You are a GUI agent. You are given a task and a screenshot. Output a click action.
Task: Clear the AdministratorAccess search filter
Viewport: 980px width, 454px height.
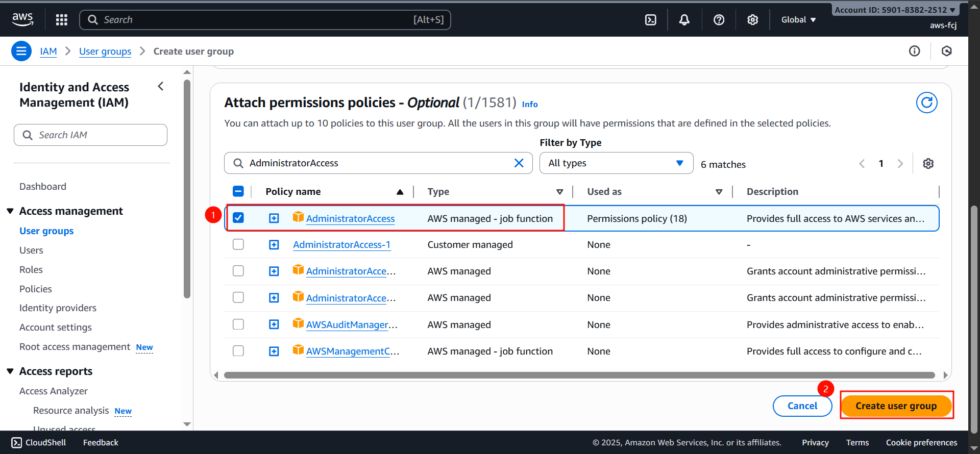tap(519, 163)
